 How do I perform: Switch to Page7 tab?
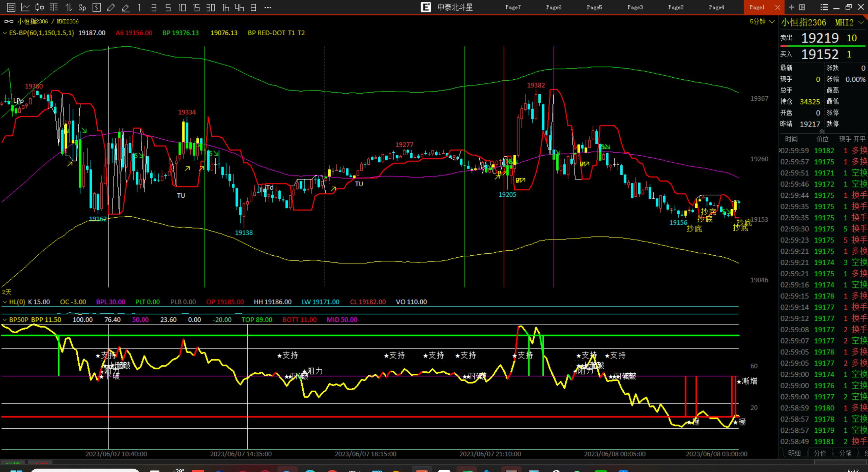(x=513, y=7)
